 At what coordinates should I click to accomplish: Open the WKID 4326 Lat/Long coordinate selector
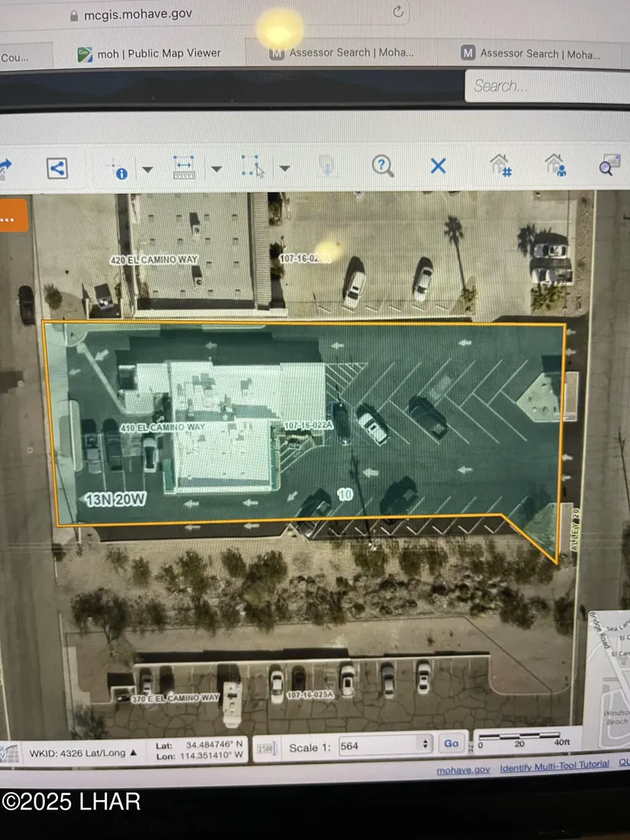click(x=83, y=752)
